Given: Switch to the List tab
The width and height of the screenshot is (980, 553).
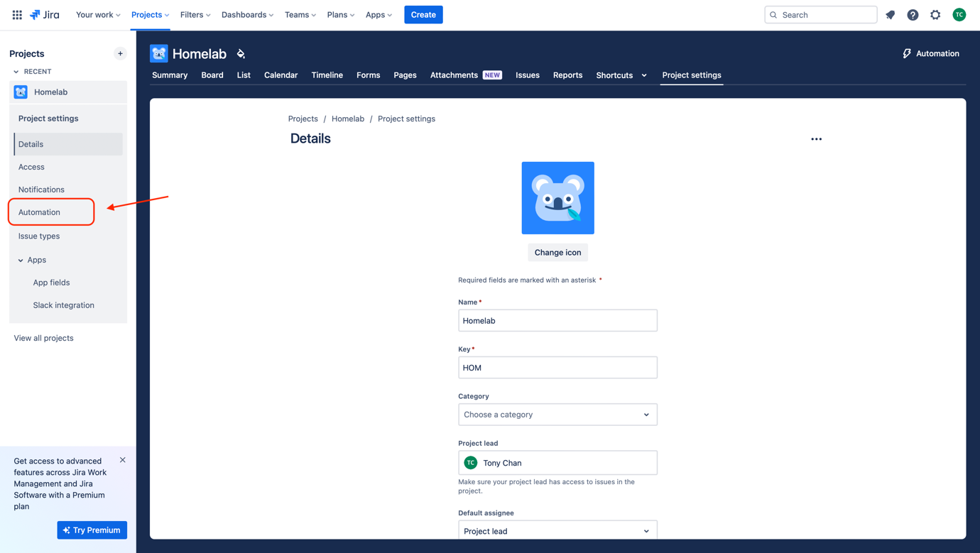Looking at the screenshot, I should (244, 75).
